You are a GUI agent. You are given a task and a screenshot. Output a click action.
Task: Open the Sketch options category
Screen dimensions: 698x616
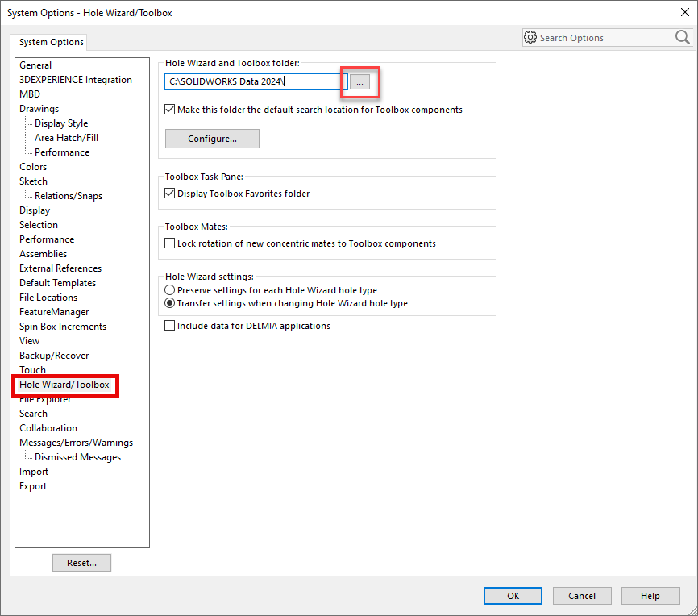pos(33,181)
